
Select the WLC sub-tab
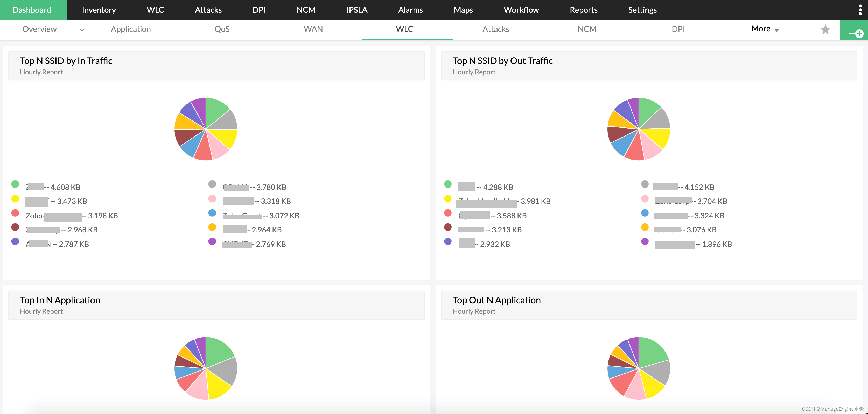point(404,29)
